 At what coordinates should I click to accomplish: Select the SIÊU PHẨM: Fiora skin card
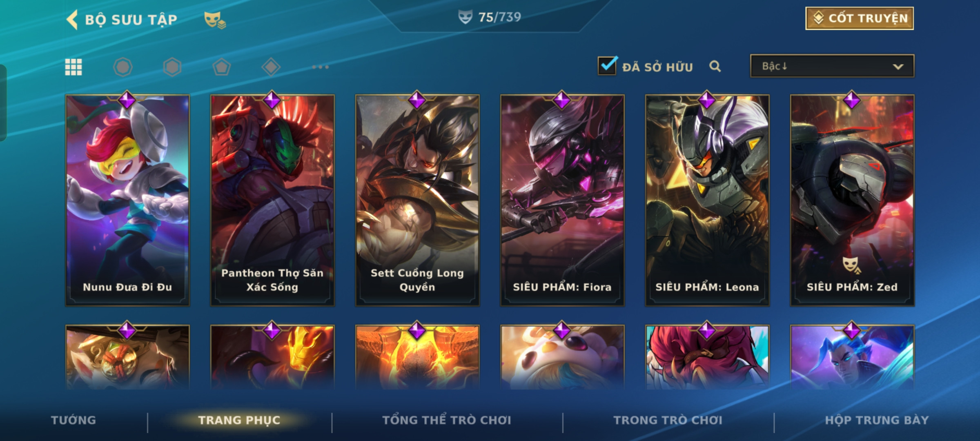(562, 200)
